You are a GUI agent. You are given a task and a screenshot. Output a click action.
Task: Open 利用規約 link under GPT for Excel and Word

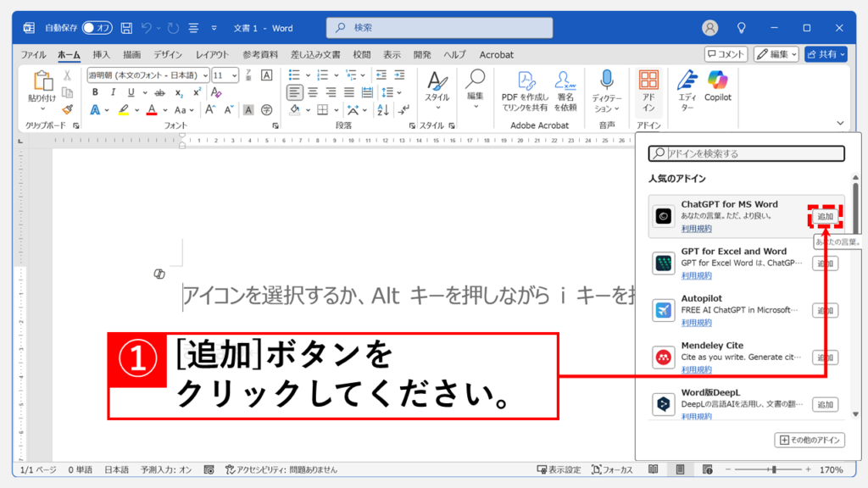click(x=697, y=275)
